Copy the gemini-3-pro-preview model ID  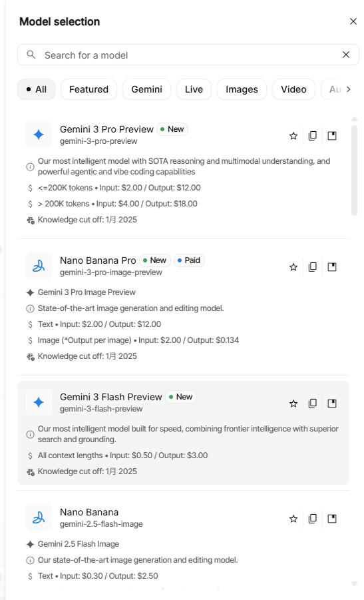[312, 136]
